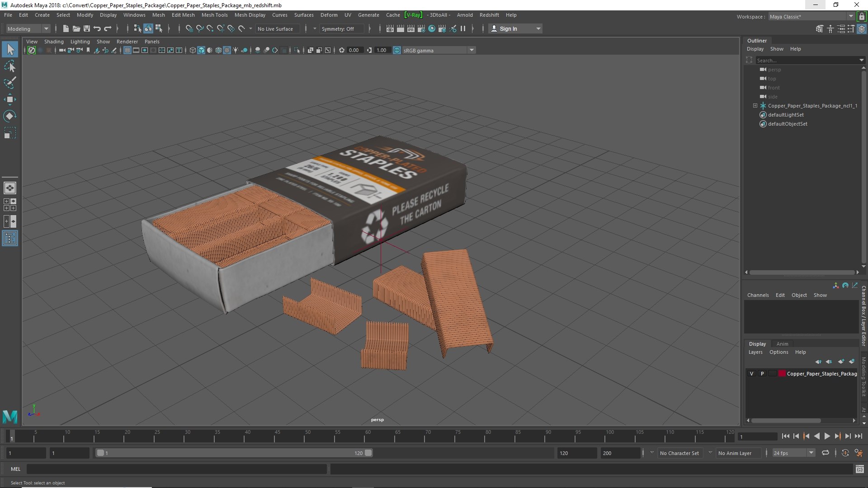
Task: Toggle layer playback P box
Action: pyautogui.click(x=762, y=374)
